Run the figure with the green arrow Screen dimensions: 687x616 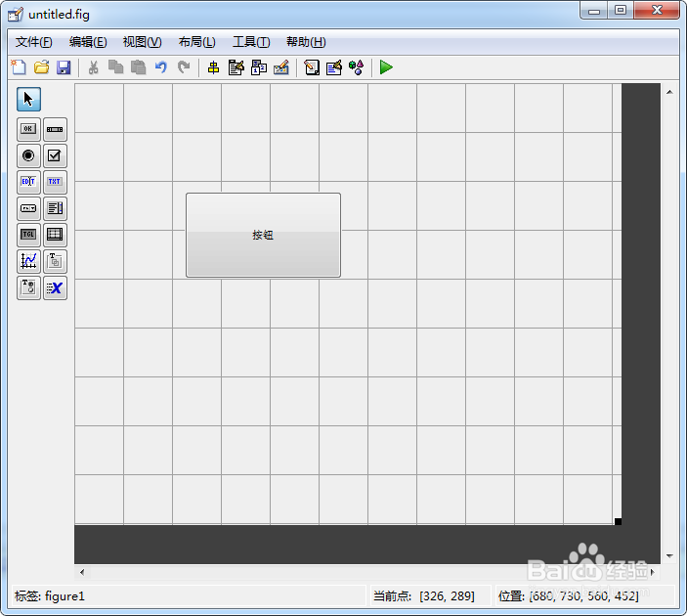386,67
